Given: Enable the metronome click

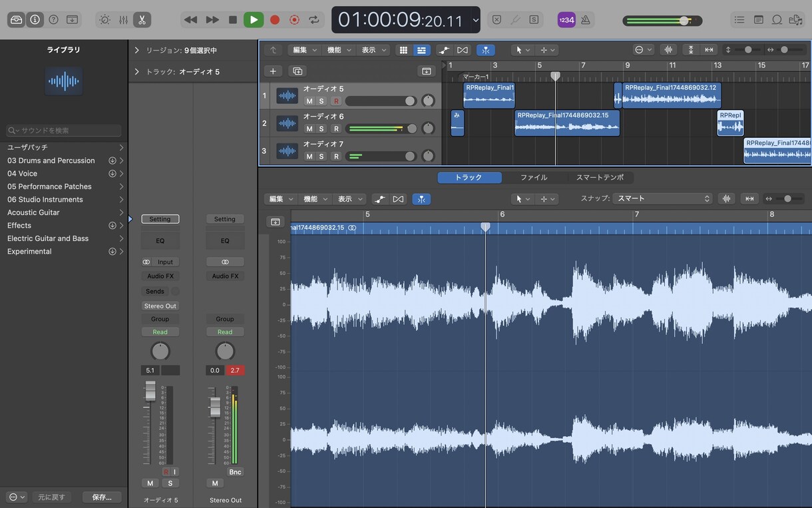Looking at the screenshot, I should tap(586, 19).
